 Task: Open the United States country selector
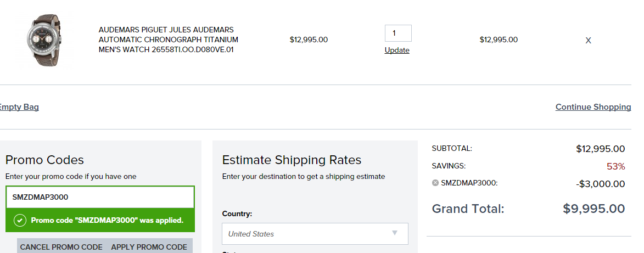315,234
